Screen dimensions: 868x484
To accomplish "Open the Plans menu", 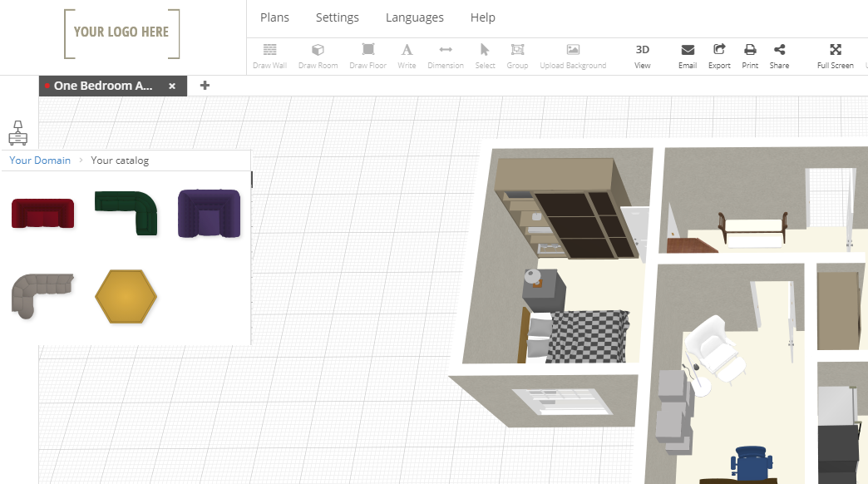I will point(274,17).
